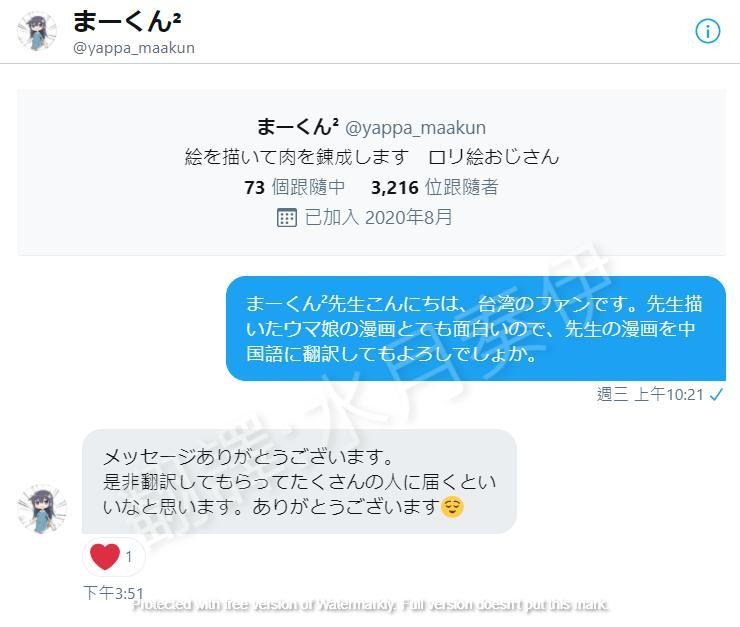Viewport: 740px width, 627px height.
Task: View the 3,216 followers count
Action: [434, 187]
